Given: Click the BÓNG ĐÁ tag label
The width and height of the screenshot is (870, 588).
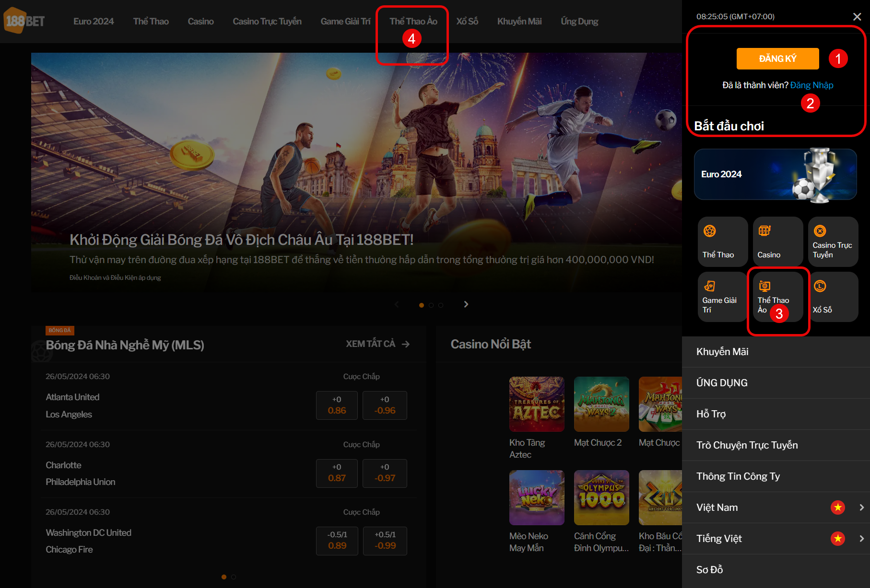Looking at the screenshot, I should [x=60, y=330].
